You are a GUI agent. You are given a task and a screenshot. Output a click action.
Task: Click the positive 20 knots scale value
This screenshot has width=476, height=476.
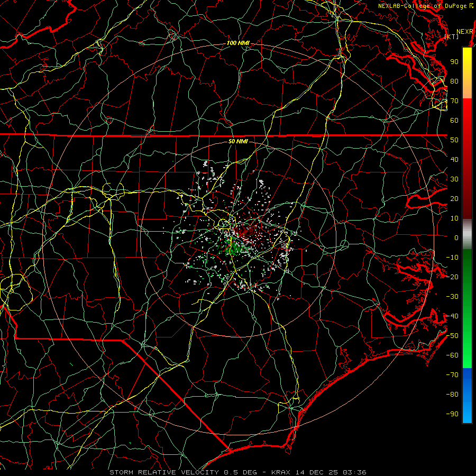tap(454, 198)
